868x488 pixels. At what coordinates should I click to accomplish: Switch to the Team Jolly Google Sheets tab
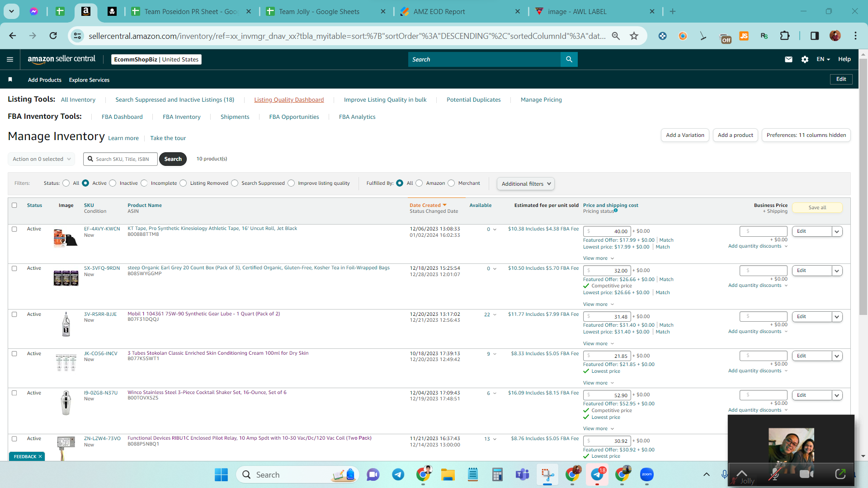point(325,12)
